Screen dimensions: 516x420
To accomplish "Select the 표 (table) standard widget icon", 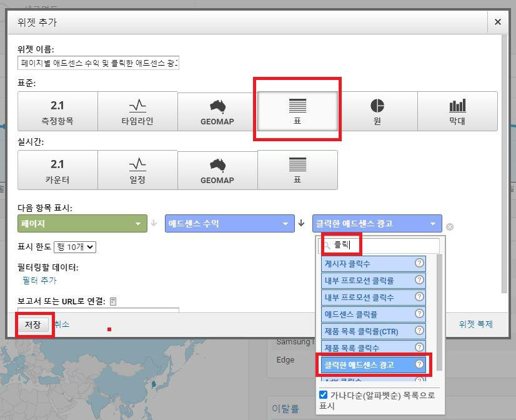I will pos(297,111).
